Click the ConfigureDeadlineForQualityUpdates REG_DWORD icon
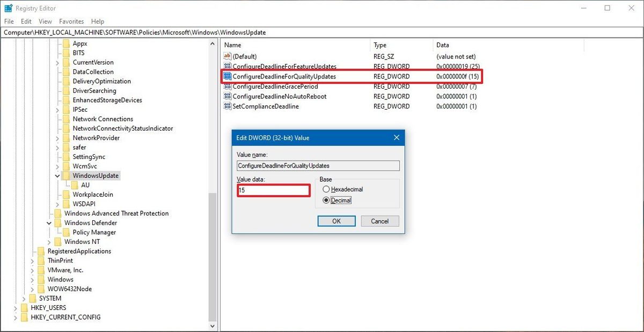Screen dimensions: 644x332 [228, 76]
